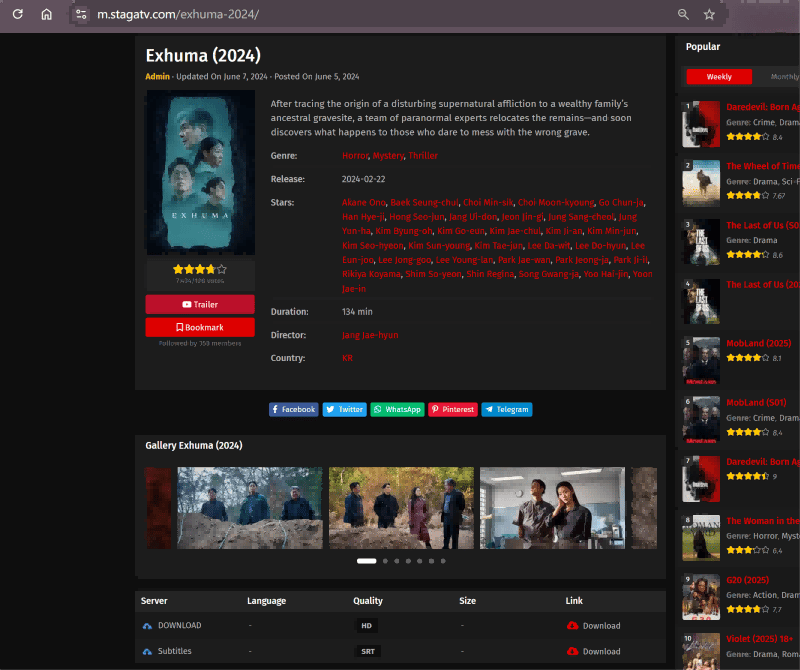Viewport: 800px width, 670px height.
Task: Switch to Weekly popular tab
Action: point(718,77)
